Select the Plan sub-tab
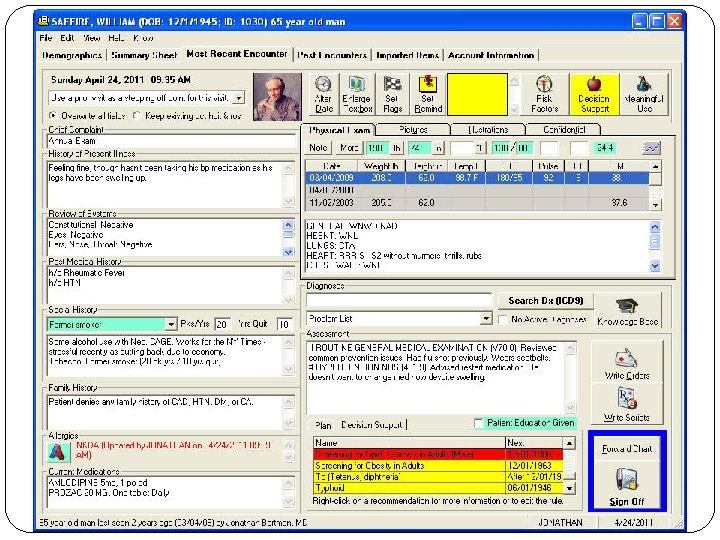 pyautogui.click(x=323, y=425)
